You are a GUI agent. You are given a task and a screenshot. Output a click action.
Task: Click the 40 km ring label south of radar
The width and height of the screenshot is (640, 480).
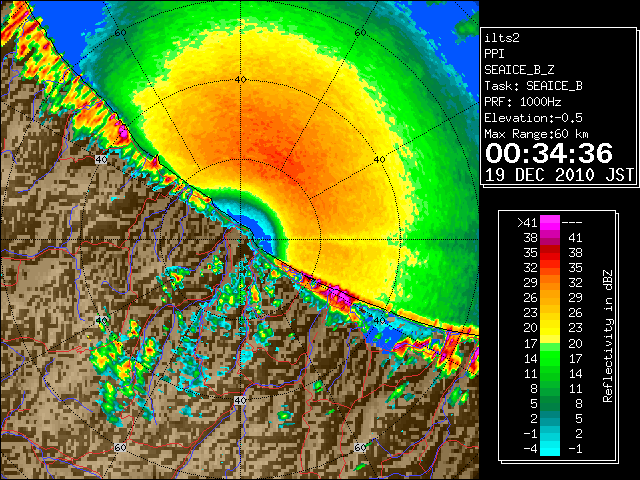pyautogui.click(x=240, y=400)
